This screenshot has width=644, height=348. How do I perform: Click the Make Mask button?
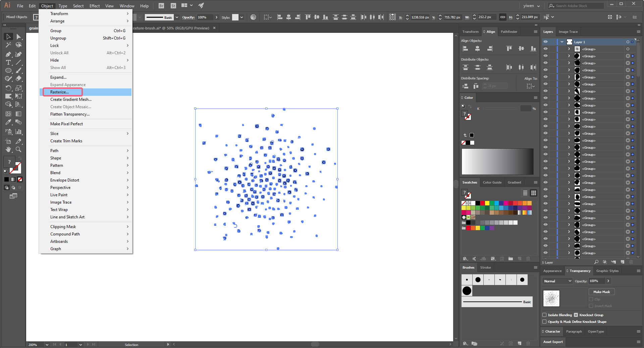(601, 292)
